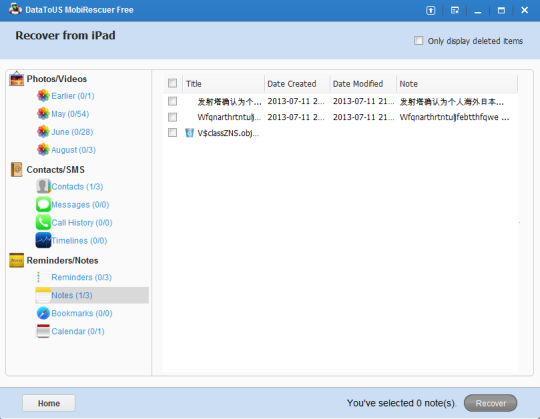Click the August album flower icon
The width and height of the screenshot is (540, 419).
(43, 149)
